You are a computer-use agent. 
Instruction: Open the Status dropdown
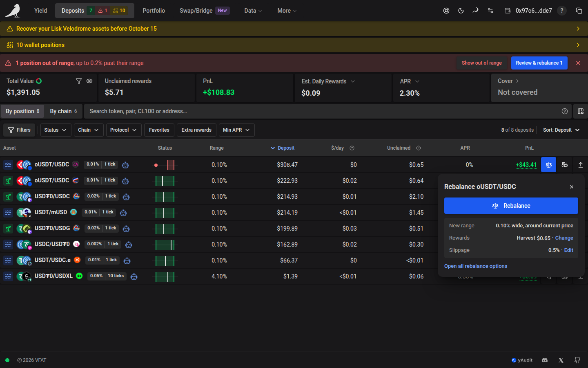coord(55,130)
